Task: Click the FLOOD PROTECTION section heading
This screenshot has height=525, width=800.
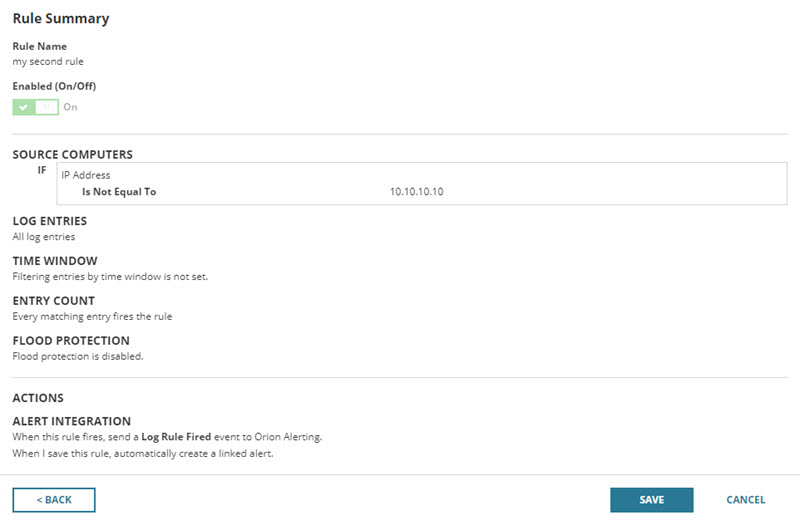Action: pyautogui.click(x=71, y=341)
